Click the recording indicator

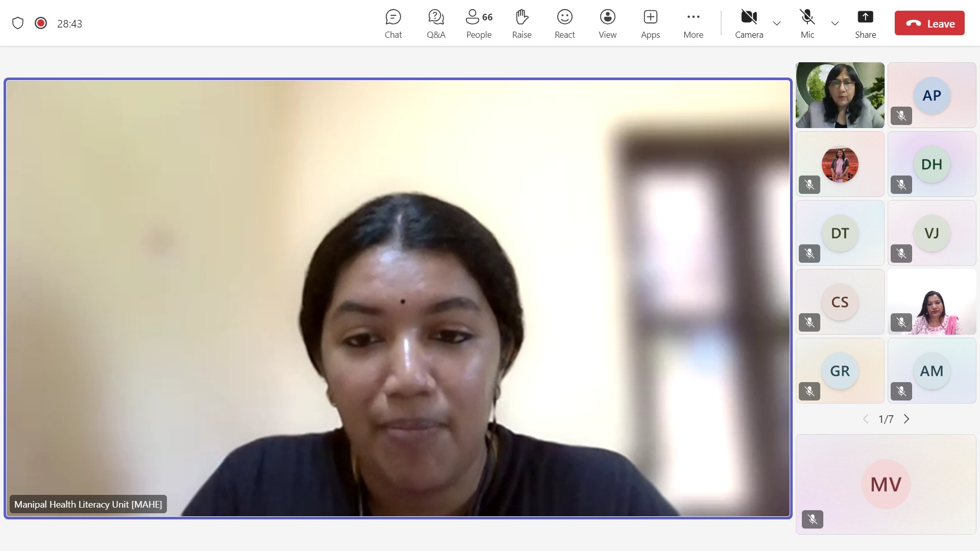(41, 23)
